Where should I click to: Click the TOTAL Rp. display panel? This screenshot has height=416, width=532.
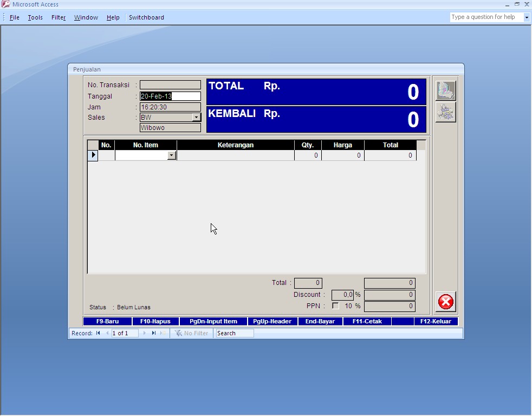(x=316, y=92)
